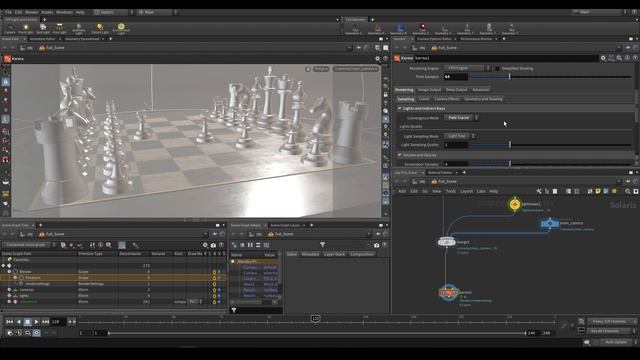
Task: Toggle the Simplified Shading checkbox
Action: click(497, 69)
